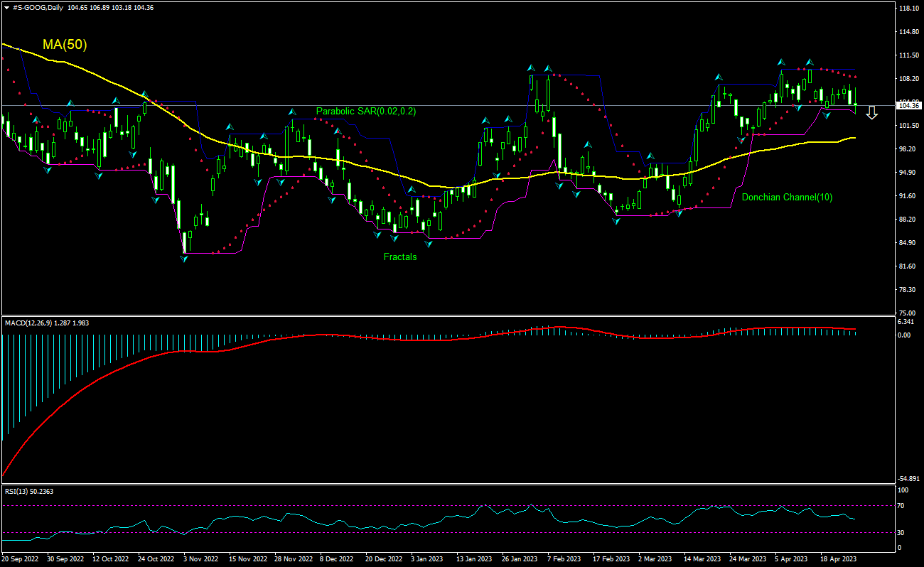The image size is (924, 567).
Task: Click the green Fractals label
Action: [x=400, y=256]
